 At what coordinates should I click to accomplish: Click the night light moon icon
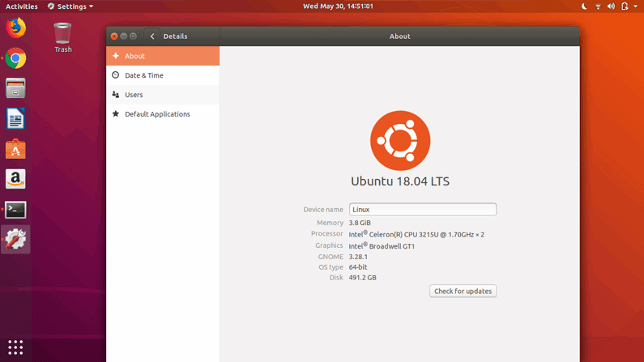(x=584, y=6)
